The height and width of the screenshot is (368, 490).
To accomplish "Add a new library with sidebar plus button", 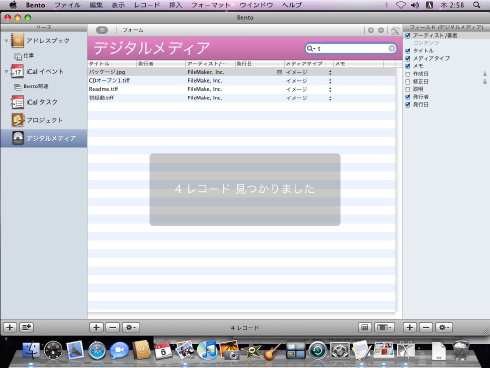I will tap(10, 327).
